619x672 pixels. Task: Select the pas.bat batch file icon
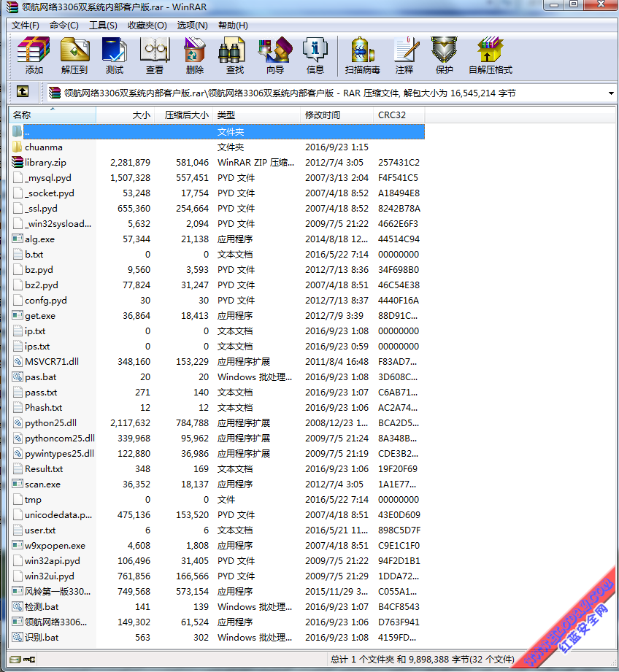click(17, 376)
